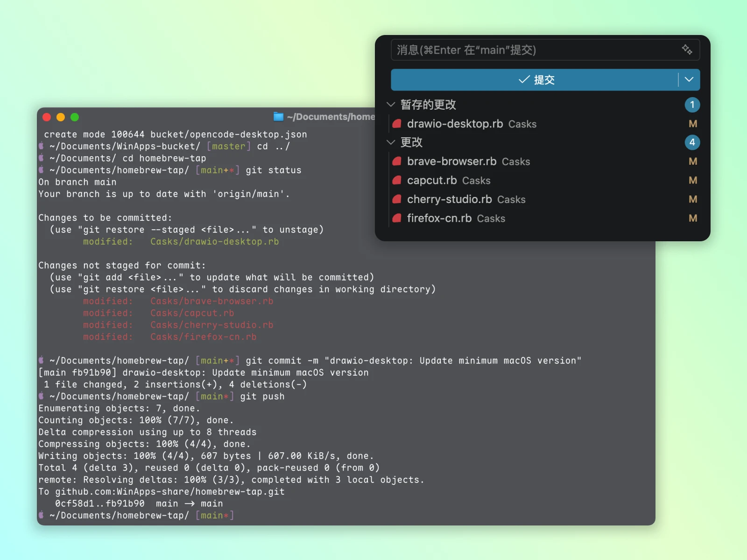Close the terminal window with red button
Viewport: 747px width, 560px height.
tap(47, 117)
